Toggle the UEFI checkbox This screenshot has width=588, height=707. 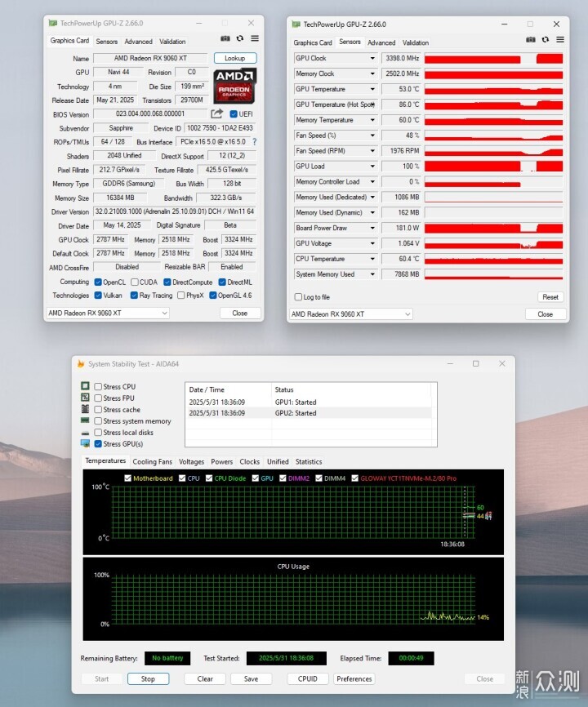234,114
